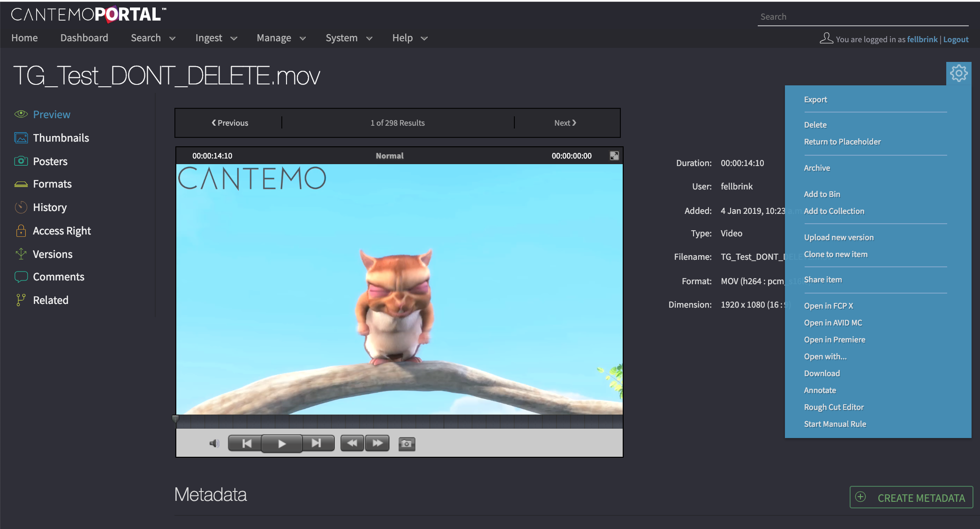This screenshot has width=980, height=529.
Task: Click the Related branch icon
Action: (21, 300)
